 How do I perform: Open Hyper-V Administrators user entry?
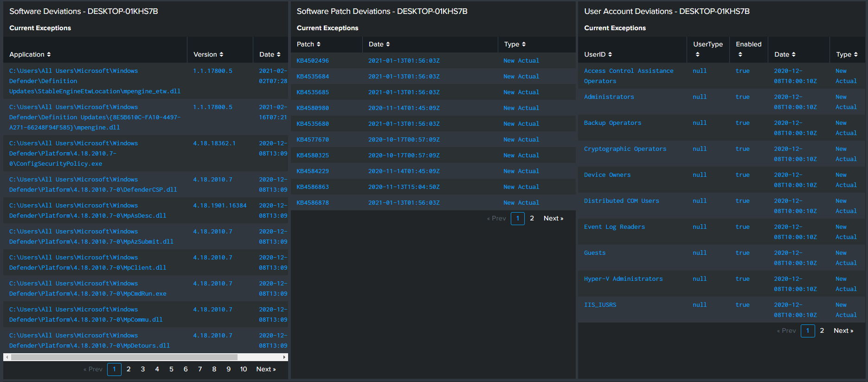tap(721, 284)
